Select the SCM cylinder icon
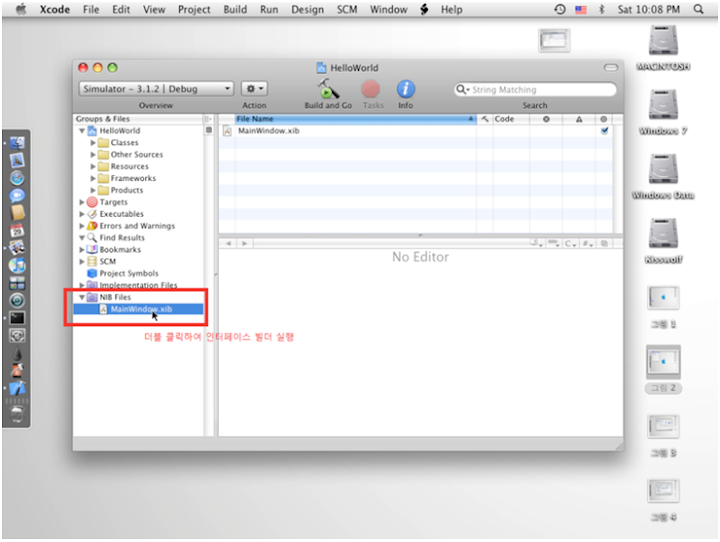 click(92, 261)
